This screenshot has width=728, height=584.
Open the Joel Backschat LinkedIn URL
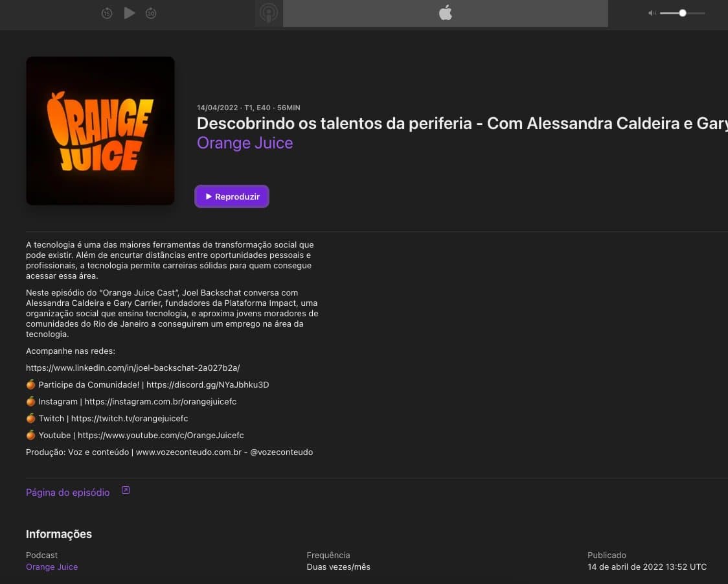pos(133,368)
